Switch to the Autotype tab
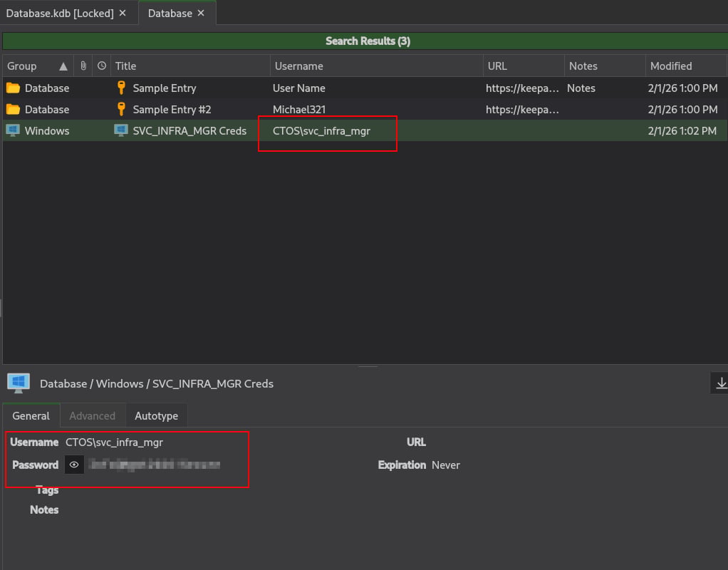728x570 pixels. coord(157,416)
